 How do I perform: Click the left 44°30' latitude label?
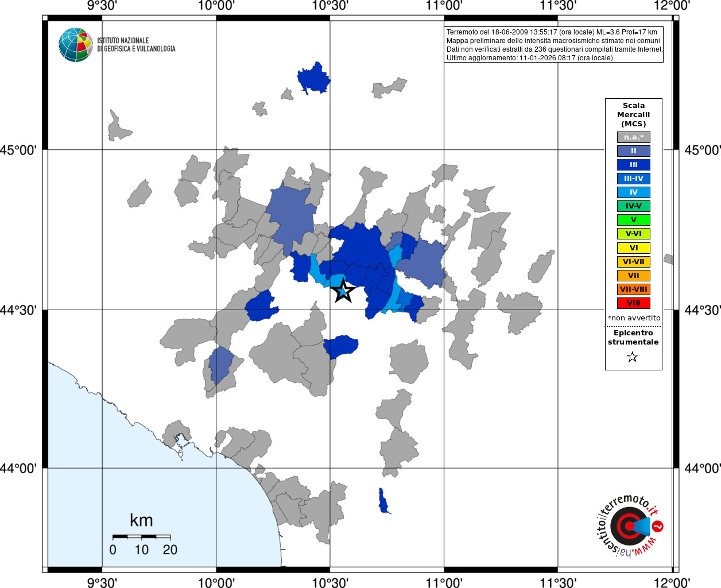(18, 310)
